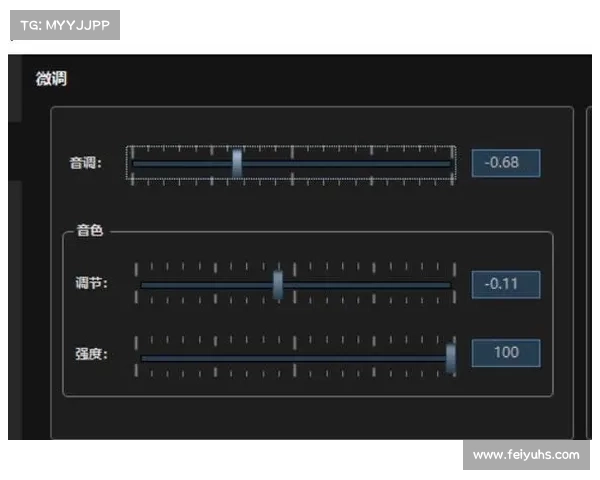
Task: Click the 强度 value field showing 100
Action: pos(506,353)
